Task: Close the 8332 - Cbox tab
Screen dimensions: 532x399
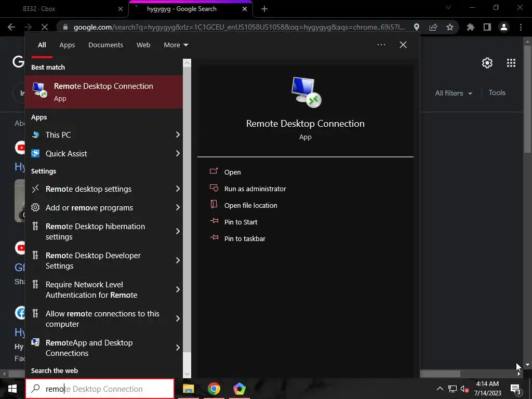Action: 120,9
